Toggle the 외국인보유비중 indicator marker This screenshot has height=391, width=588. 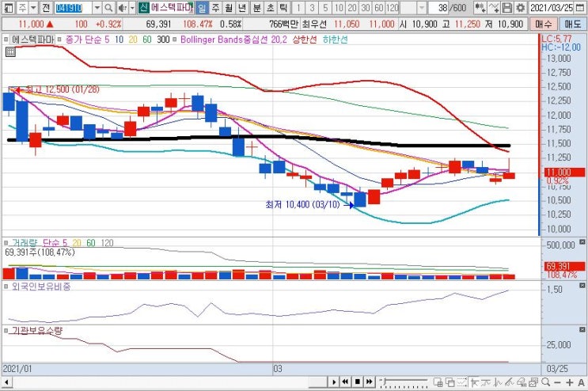click(6, 287)
